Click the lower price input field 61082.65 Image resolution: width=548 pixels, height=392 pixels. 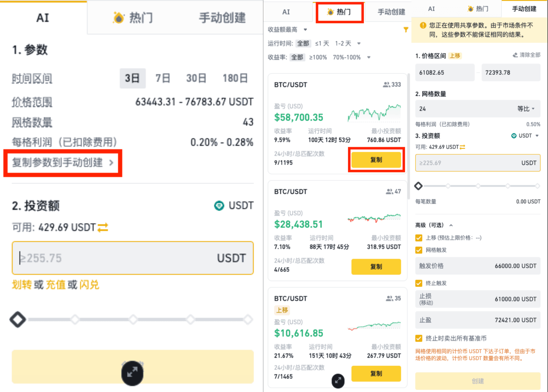[x=445, y=72]
